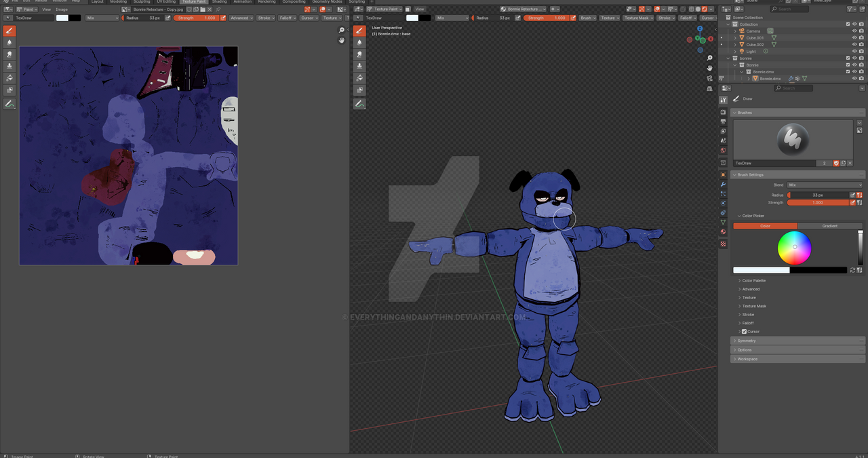Select the Fill tool in image editor toolbar
Viewport: 868px width, 458px height.
(x=9, y=78)
